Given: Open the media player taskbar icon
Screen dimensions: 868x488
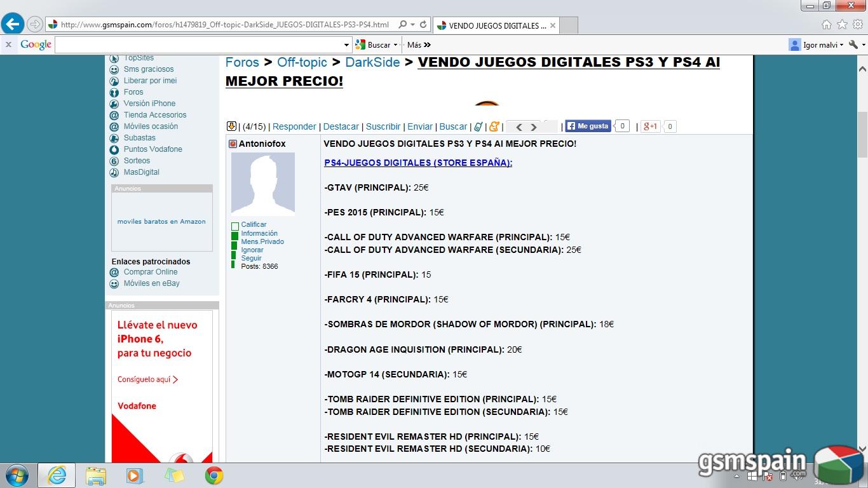Looking at the screenshot, I should [134, 475].
